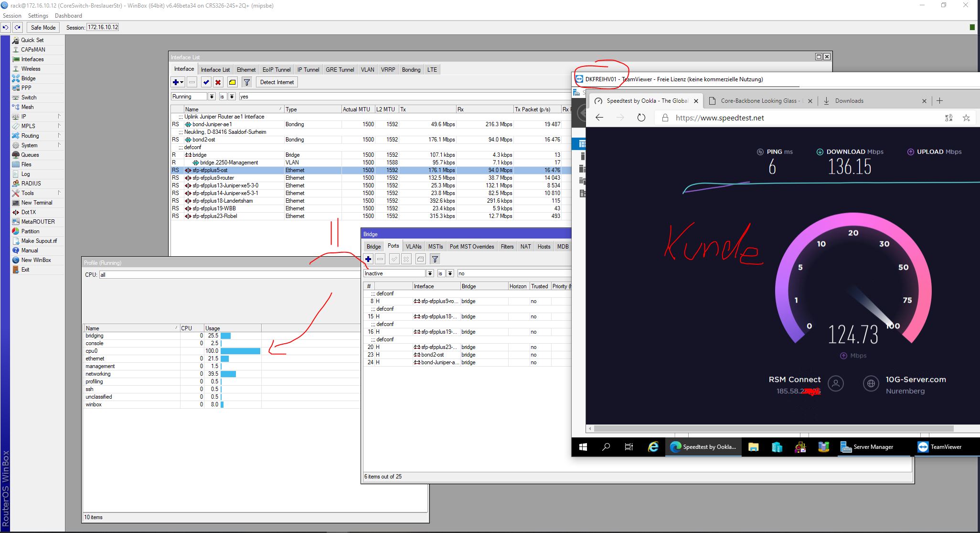Expand the System submenu in the sidebar

pos(59,145)
